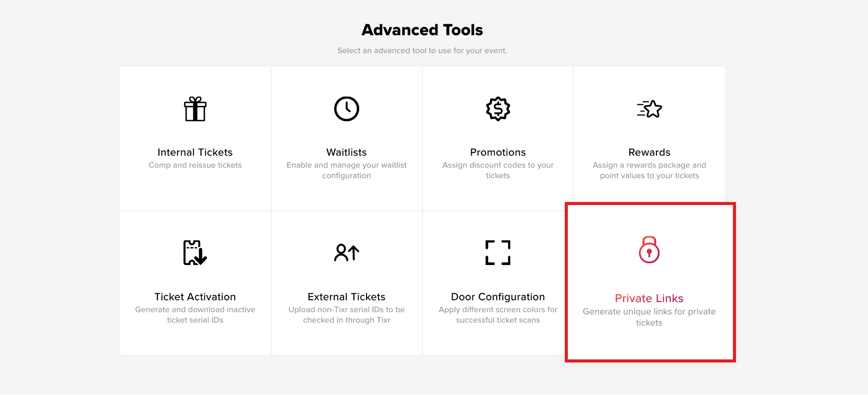Screen dimensions: 868x395
Task: Click the Rewards star icon
Action: pos(649,109)
